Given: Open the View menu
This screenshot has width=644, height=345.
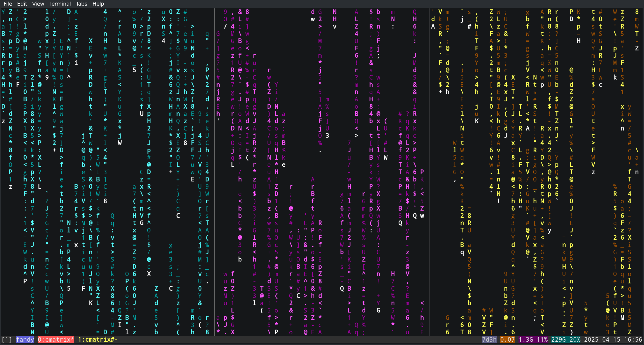Looking at the screenshot, I should [x=38, y=4].
